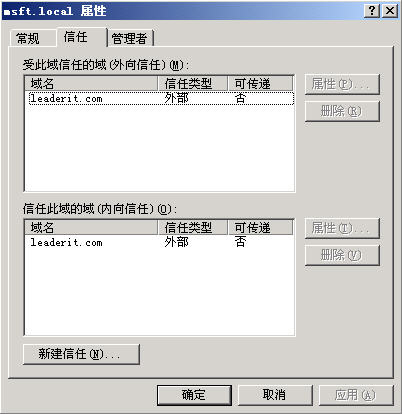
Task: Click 域名 column header in outgoing trusts
Action: click(x=91, y=83)
